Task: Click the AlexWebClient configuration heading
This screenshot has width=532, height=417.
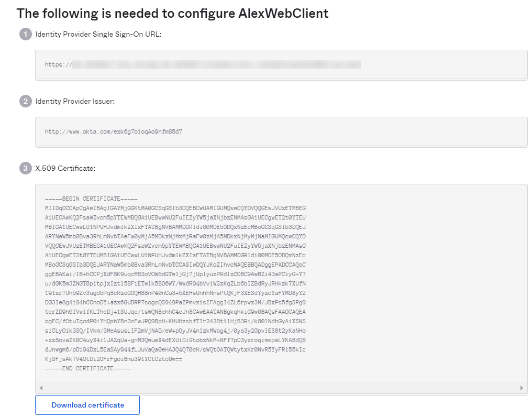Action: [173, 13]
